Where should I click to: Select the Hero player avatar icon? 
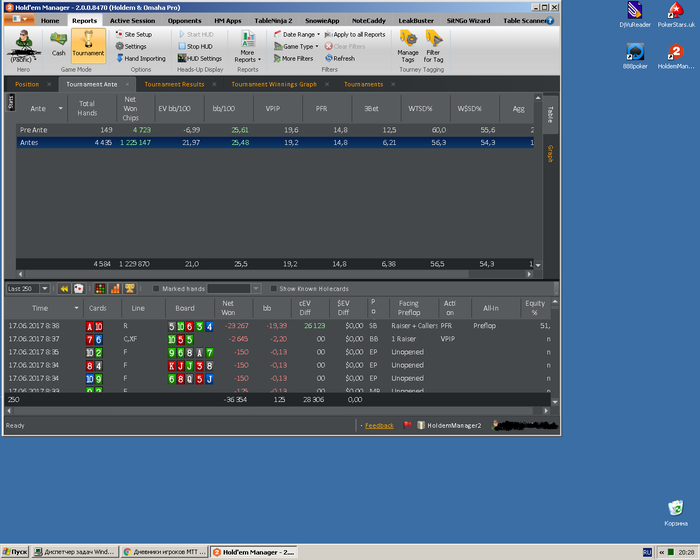23,45
